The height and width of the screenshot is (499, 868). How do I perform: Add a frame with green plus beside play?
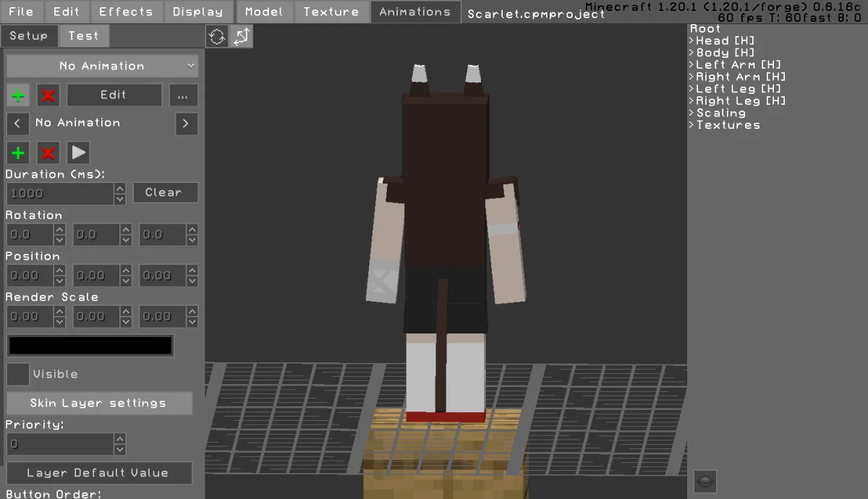pos(18,153)
